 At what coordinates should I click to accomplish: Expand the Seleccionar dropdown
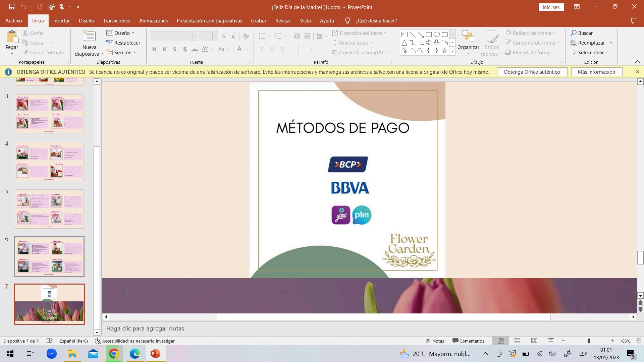click(x=590, y=52)
